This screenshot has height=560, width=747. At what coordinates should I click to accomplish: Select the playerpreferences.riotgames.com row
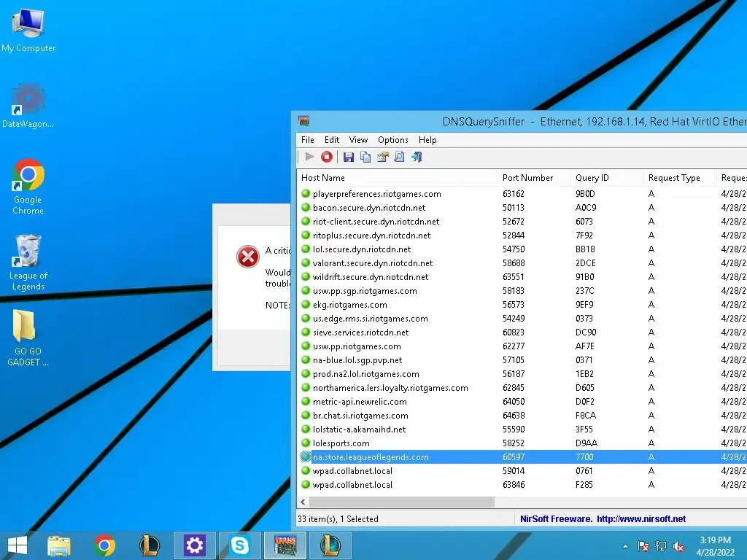[x=522, y=194]
